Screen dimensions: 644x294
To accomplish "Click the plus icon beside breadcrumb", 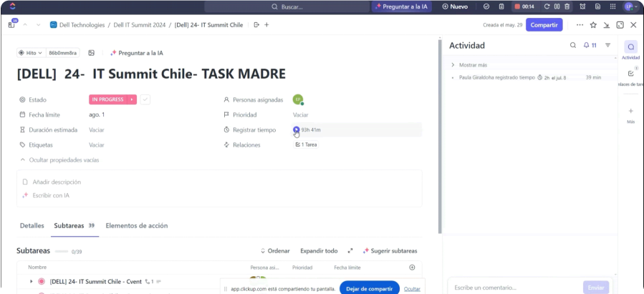I will 266,25.
